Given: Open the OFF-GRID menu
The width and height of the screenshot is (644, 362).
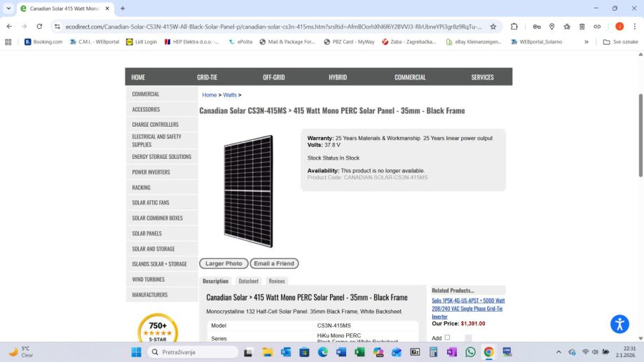Looking at the screenshot, I should tap(273, 77).
